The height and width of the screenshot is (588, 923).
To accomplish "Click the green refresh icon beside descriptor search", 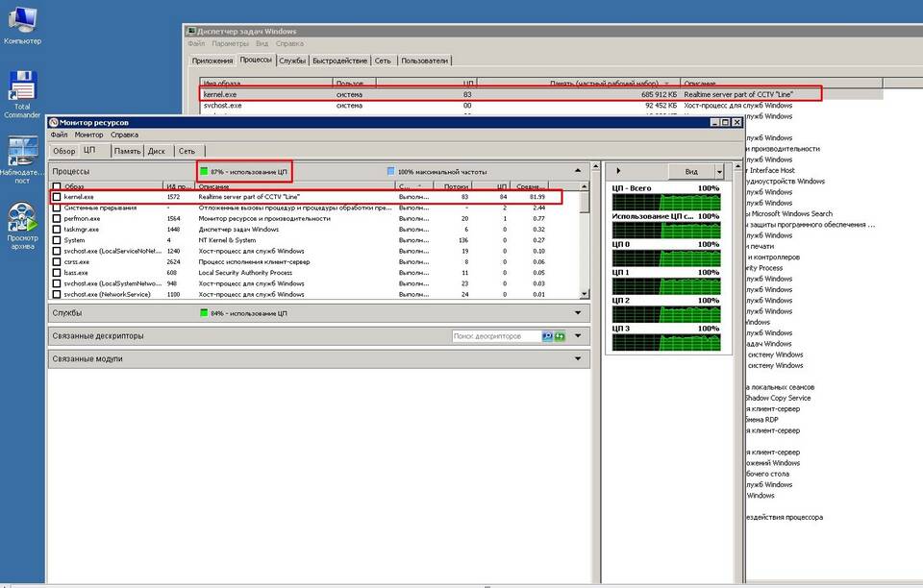I will click(559, 336).
